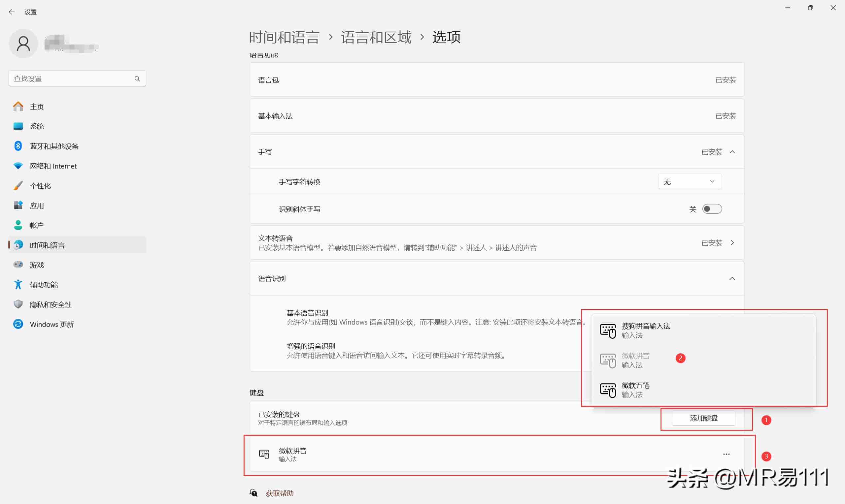The width and height of the screenshot is (845, 504).
Task: Open Windows 更新 refresh icon
Action: tap(18, 324)
